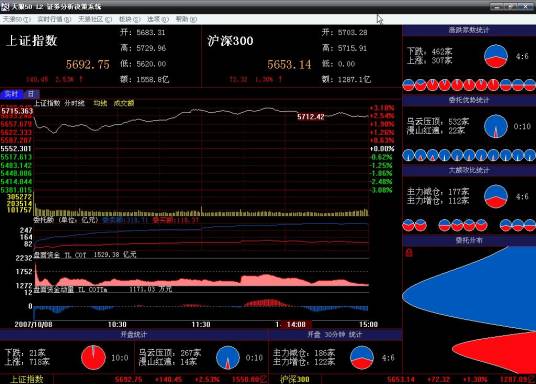Select first small pie in 委托 history row
The width and height of the screenshot is (536, 384).
(408, 155)
